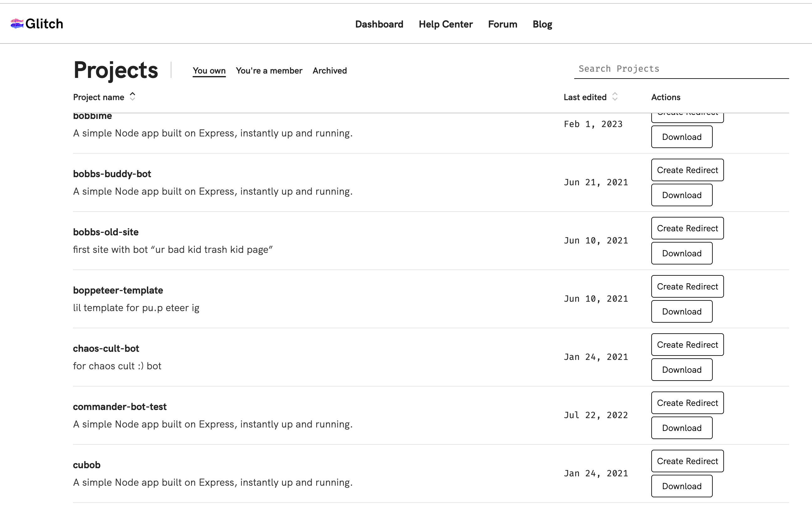Show Archived projects tab

(330, 71)
